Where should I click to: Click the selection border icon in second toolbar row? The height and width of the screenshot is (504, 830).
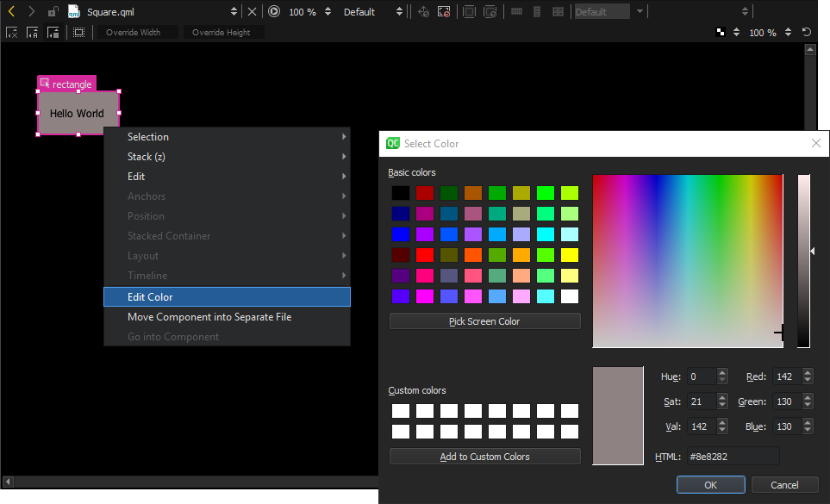(x=78, y=32)
